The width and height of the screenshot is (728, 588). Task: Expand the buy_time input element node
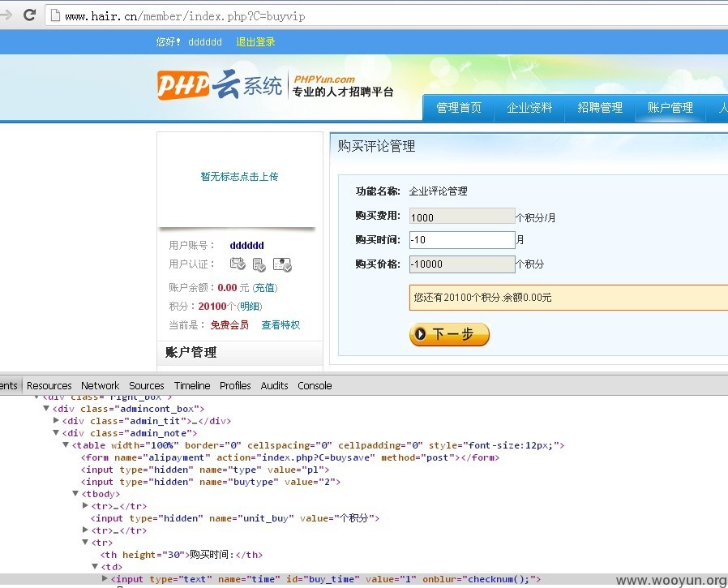105,578
